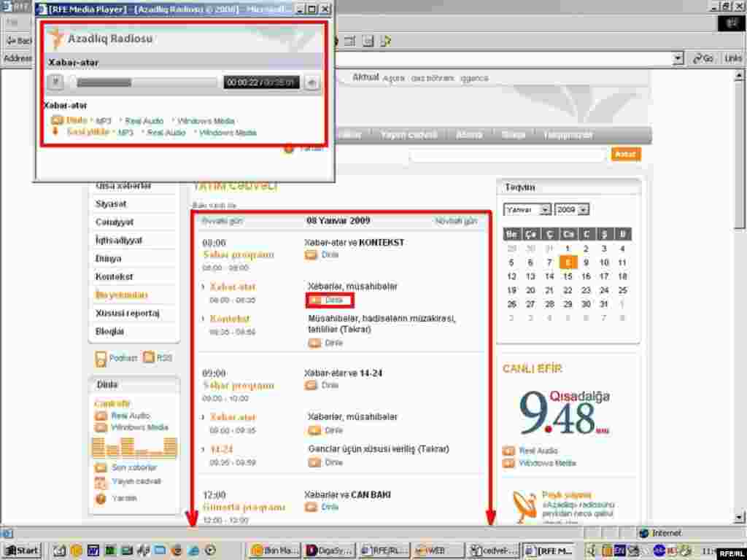The height and width of the screenshot is (560, 747).
Task: Click Dinlə icon for Xəbərlər və CAN BAKI
Action: point(311,507)
